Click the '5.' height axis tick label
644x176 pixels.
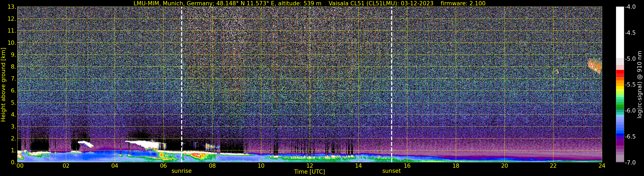click(13, 103)
